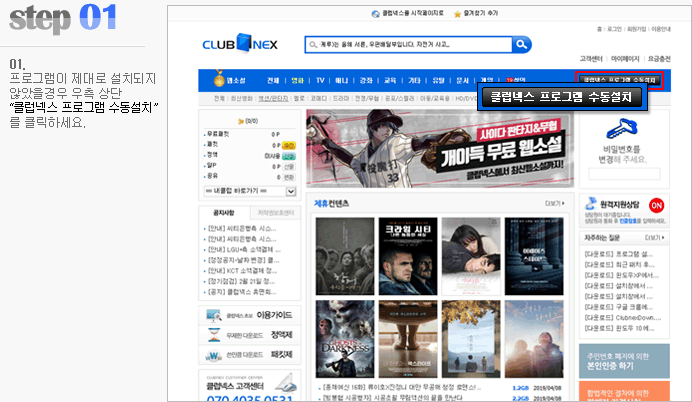This screenshot has height=402, width=692.
Task: Open FAQ '[다운로드] 구글 크롬에...'
Action: tap(618, 307)
